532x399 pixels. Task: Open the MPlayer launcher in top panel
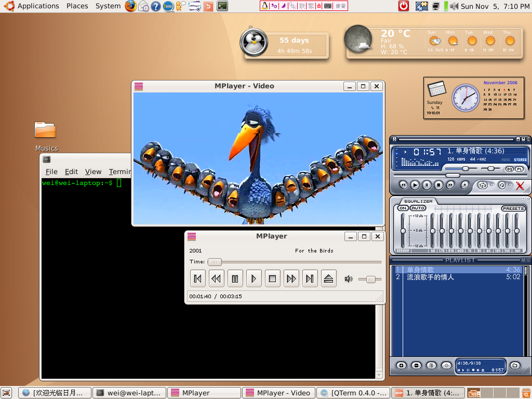coord(195,6)
